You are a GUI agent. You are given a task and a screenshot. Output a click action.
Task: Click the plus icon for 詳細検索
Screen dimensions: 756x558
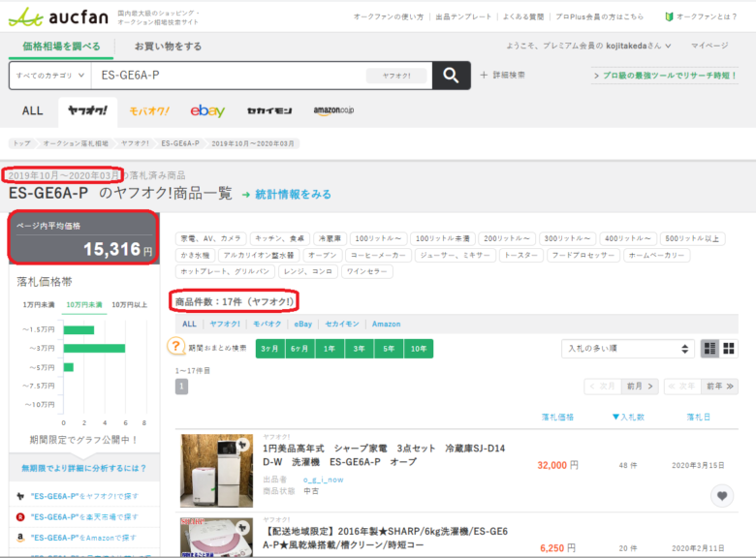484,76
